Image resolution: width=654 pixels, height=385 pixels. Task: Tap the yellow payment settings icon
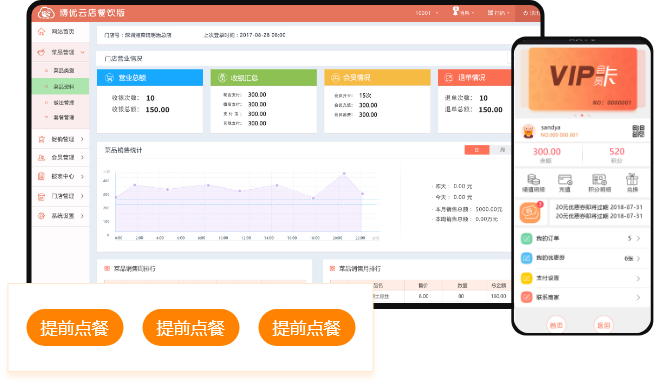point(526,278)
